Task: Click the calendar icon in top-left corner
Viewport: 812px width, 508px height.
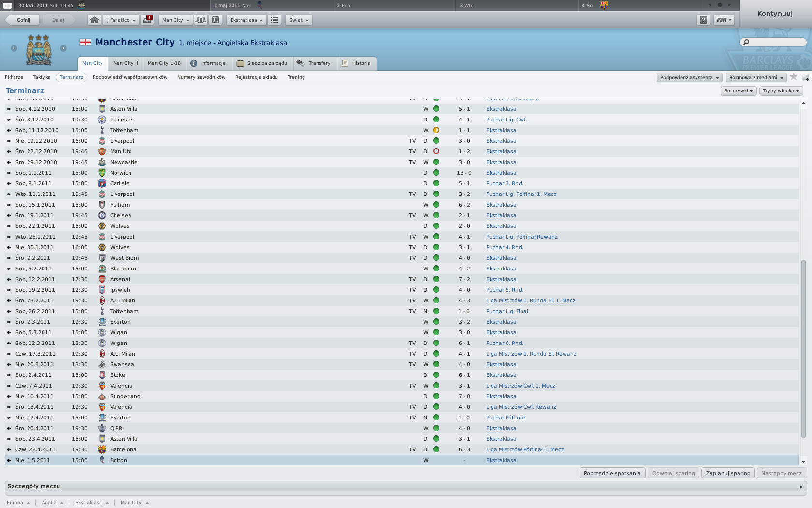Action: click(x=7, y=5)
